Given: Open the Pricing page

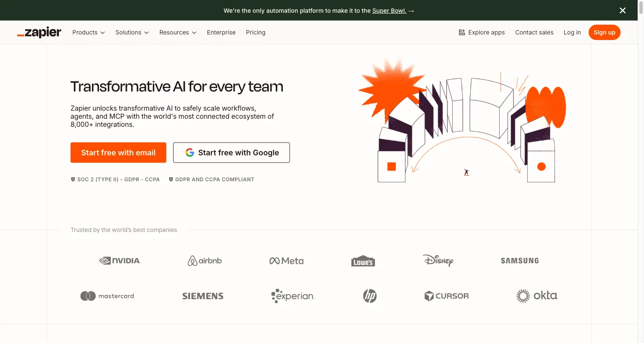Looking at the screenshot, I should point(256,32).
